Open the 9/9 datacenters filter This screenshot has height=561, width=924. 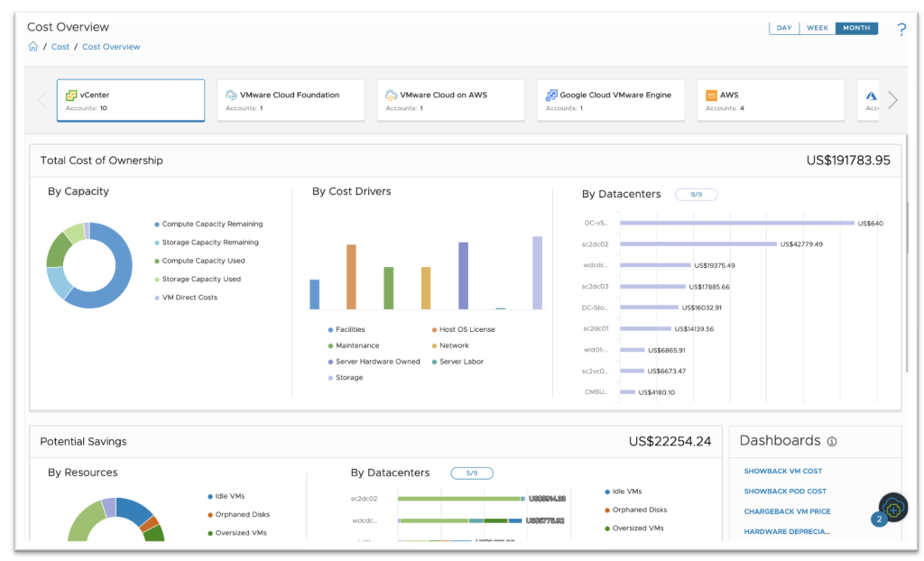696,194
